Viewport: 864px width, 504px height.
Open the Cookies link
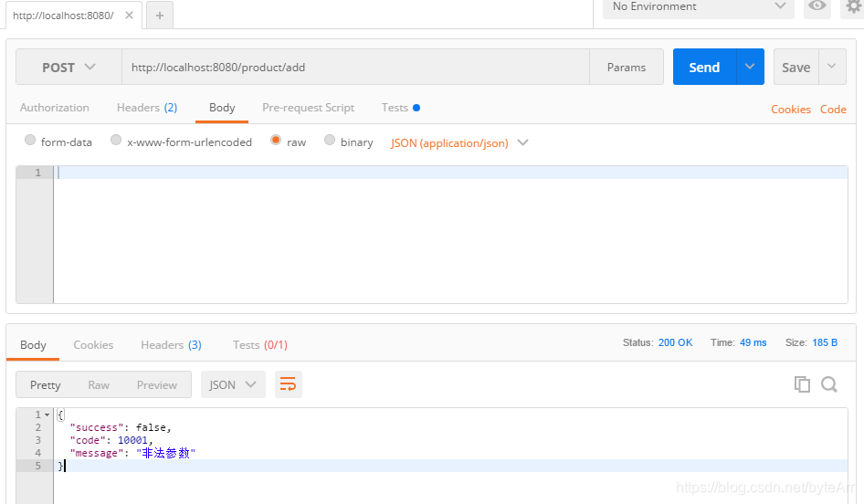tap(791, 109)
